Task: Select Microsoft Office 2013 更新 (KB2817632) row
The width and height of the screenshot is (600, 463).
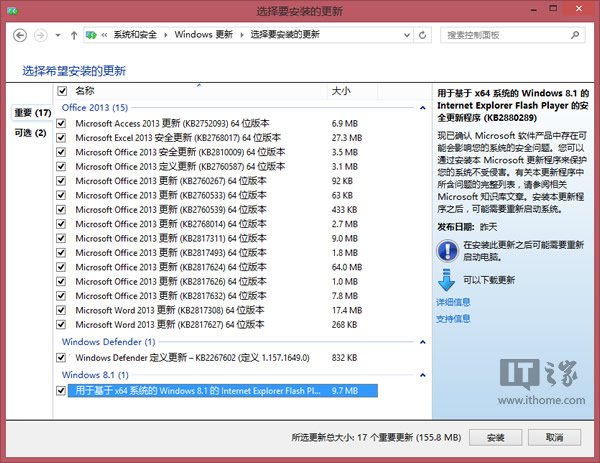Action: point(223,296)
